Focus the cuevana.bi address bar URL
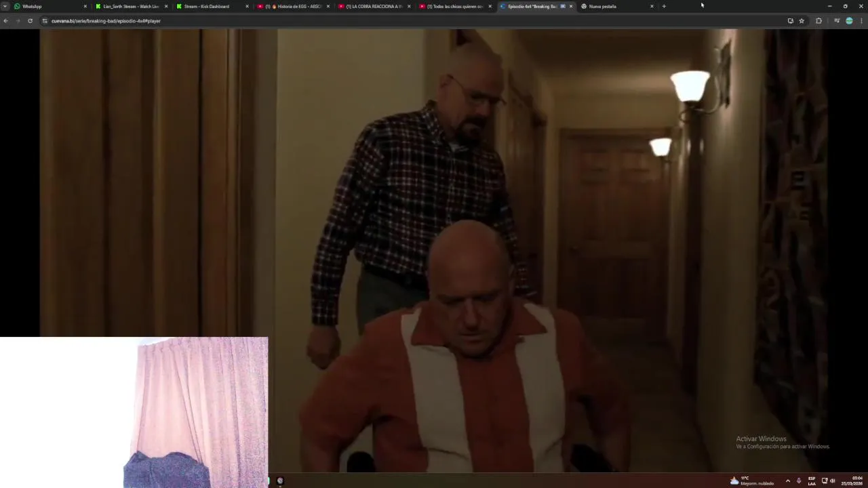Screen dimensions: 868x488 tap(106, 21)
